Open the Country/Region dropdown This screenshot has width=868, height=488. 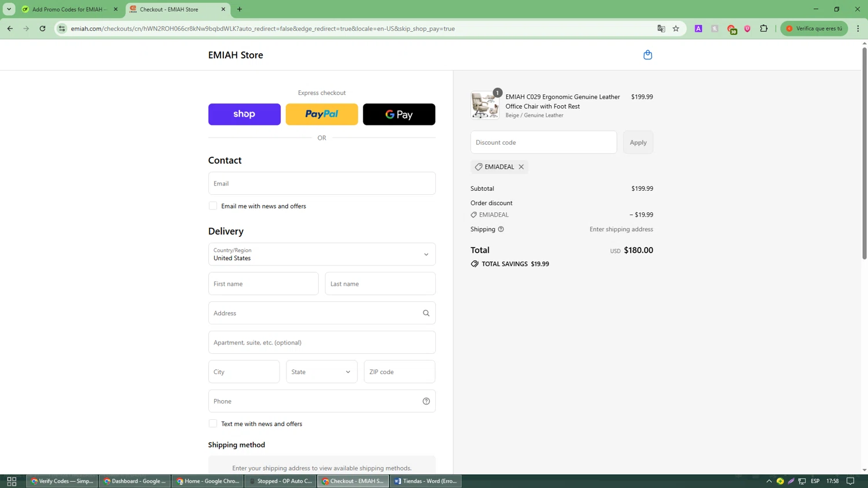tap(322, 254)
